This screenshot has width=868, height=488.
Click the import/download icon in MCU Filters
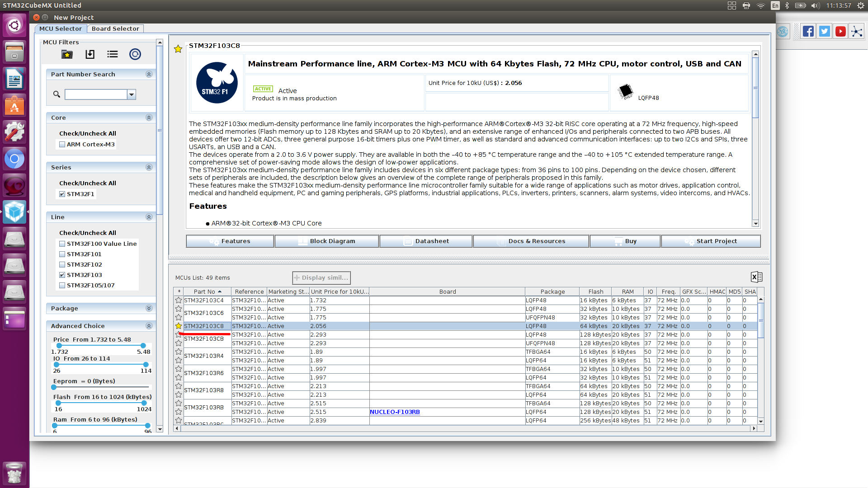point(90,54)
